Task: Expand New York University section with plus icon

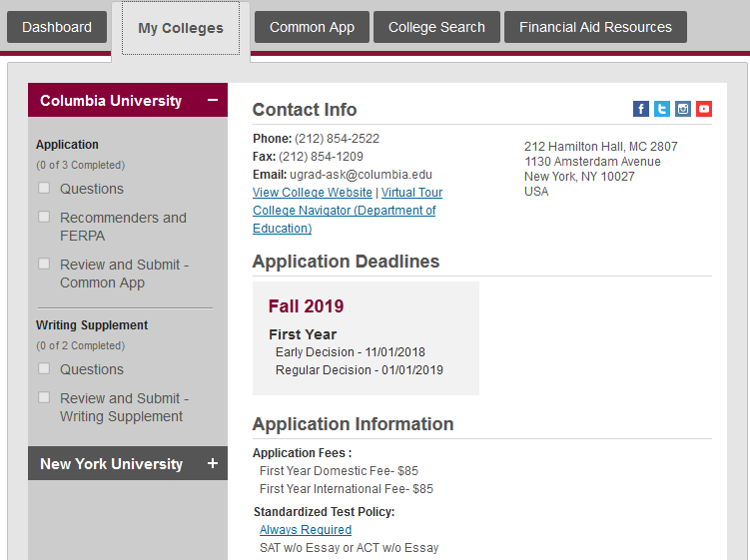Action: pyautogui.click(x=213, y=463)
